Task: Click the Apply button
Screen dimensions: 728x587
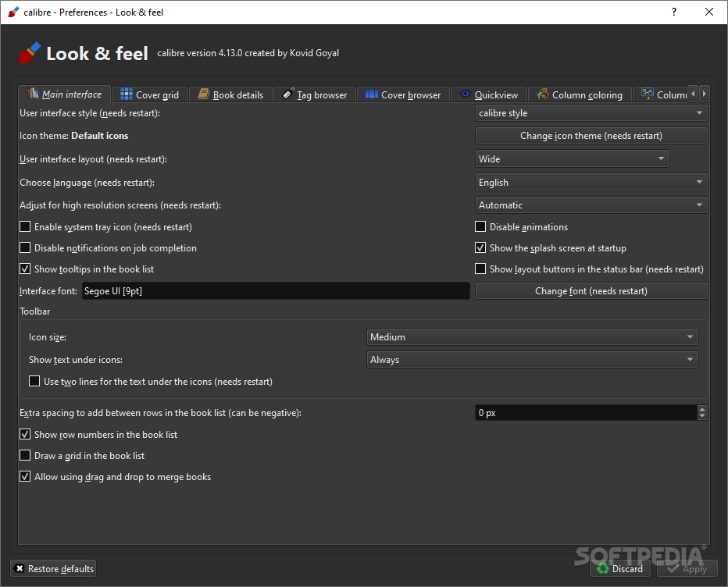Action: (687, 568)
